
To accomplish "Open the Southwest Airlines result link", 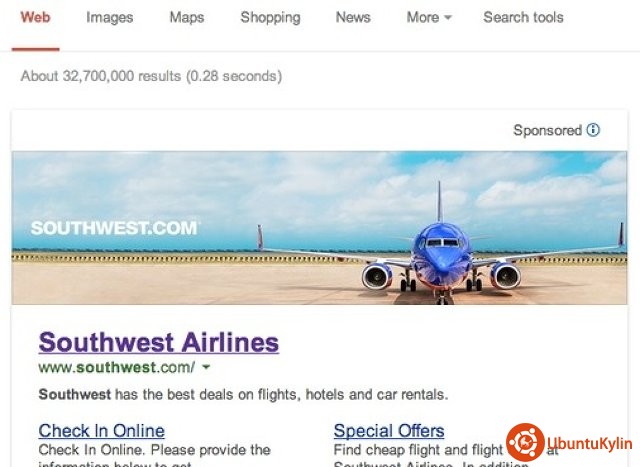I will point(159,342).
